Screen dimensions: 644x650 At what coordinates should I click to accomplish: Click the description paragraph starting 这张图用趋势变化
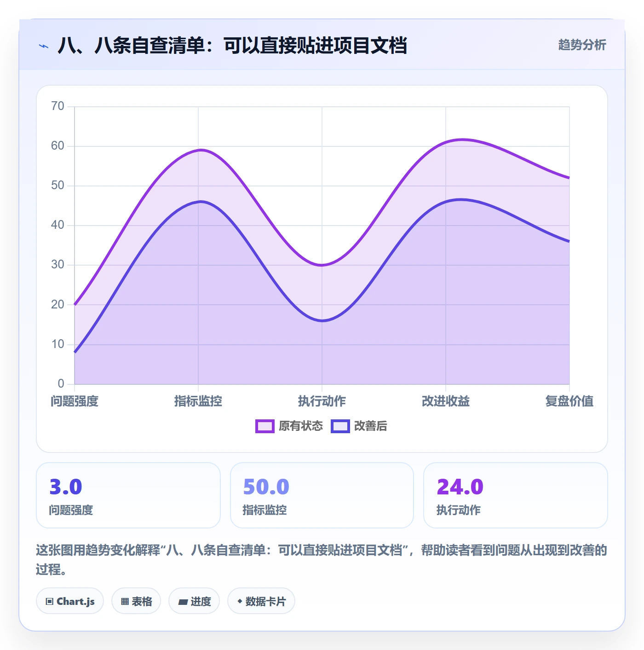point(322,560)
